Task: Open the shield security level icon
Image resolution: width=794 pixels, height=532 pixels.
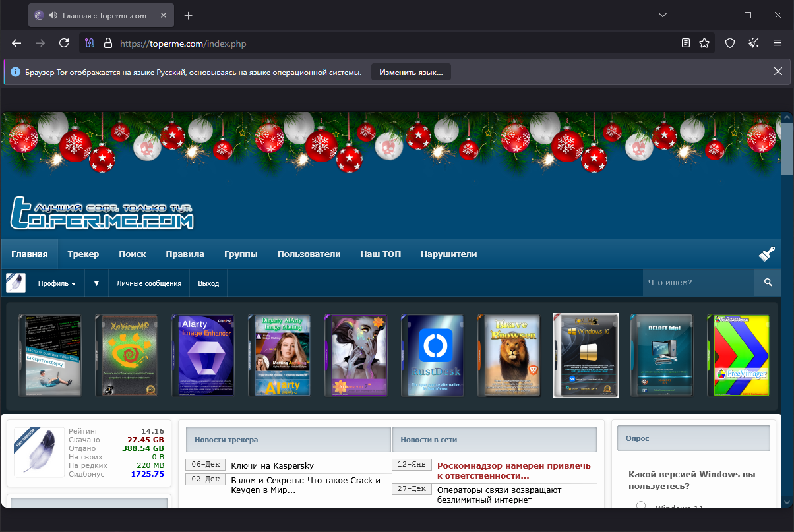Action: [x=730, y=43]
